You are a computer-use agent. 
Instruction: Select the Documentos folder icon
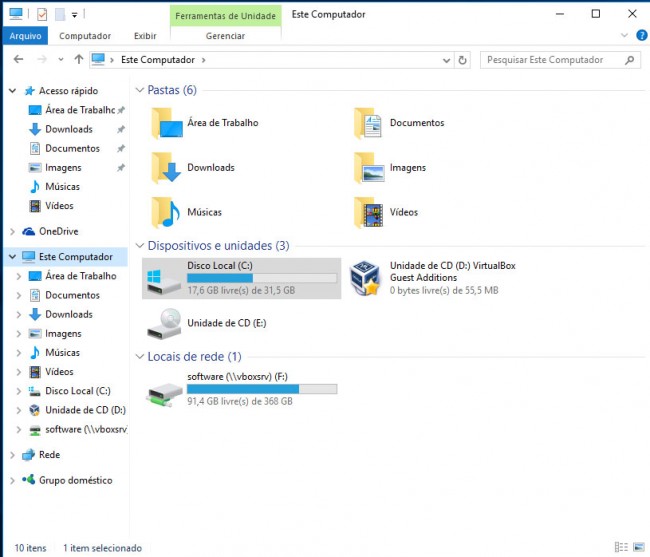coord(369,123)
